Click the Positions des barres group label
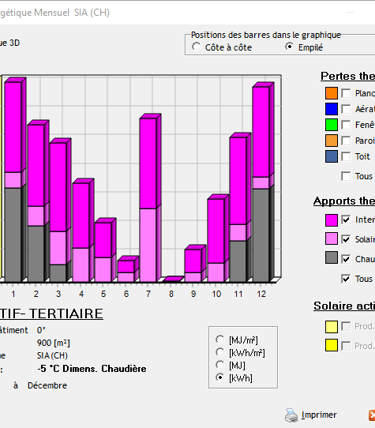Viewport: 375px width, 428px height. pyautogui.click(x=266, y=35)
